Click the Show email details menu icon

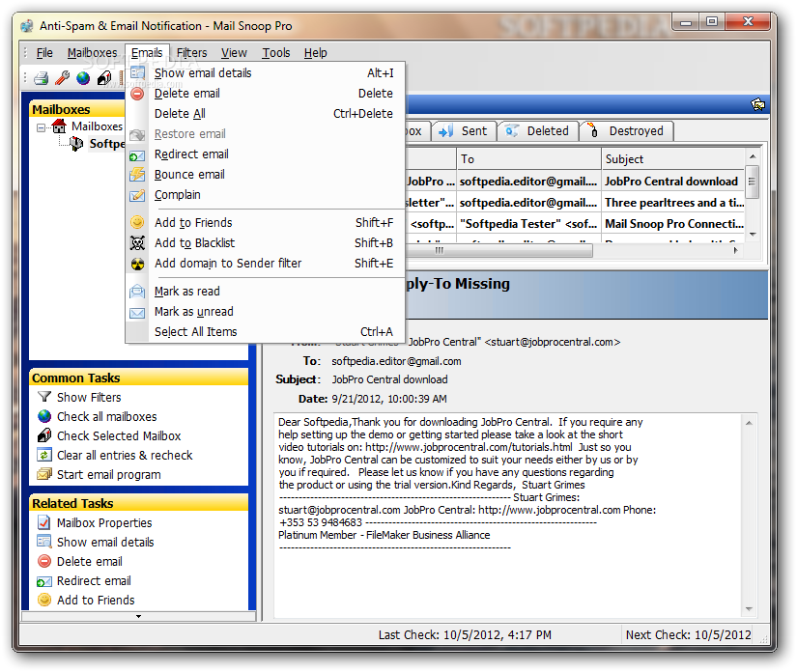tap(137, 72)
